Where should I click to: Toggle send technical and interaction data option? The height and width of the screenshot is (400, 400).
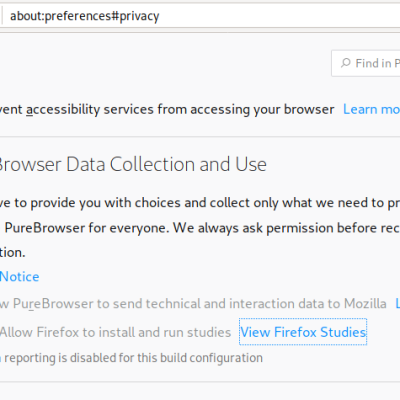coord(193,304)
